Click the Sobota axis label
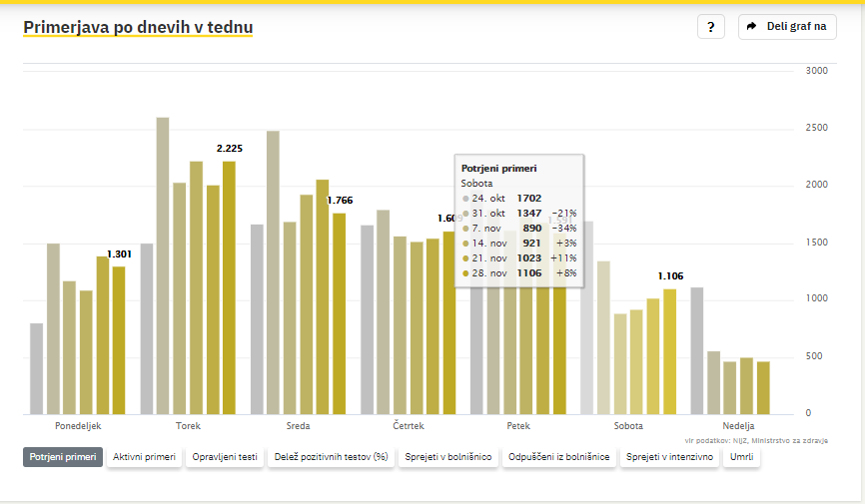Viewport: 865px width, 504px height. (628, 426)
